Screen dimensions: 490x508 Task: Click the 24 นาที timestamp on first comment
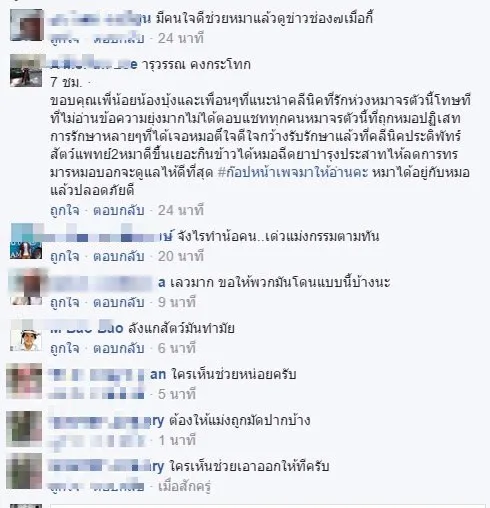click(181, 38)
